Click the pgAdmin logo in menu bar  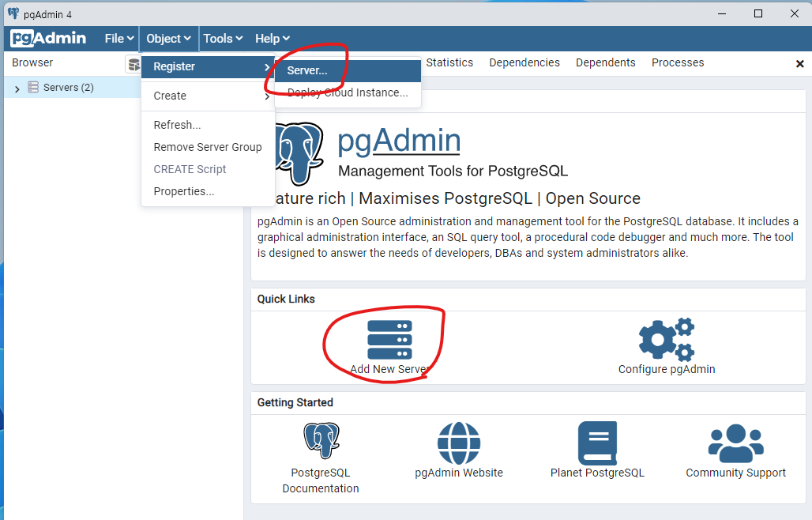[48, 38]
